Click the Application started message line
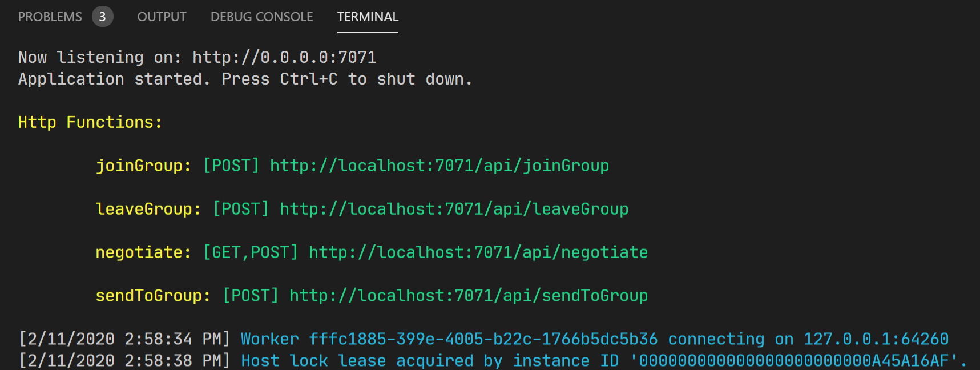 [x=245, y=79]
